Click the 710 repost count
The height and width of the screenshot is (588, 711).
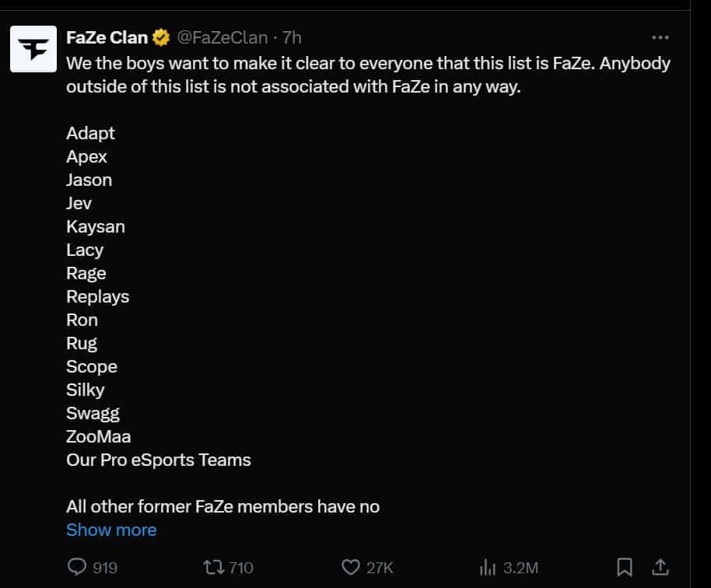pos(241,567)
